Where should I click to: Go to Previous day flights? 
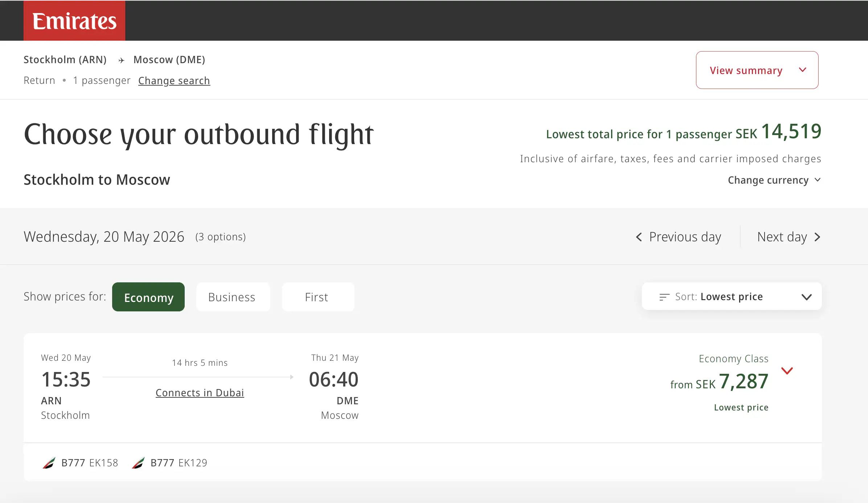click(678, 237)
